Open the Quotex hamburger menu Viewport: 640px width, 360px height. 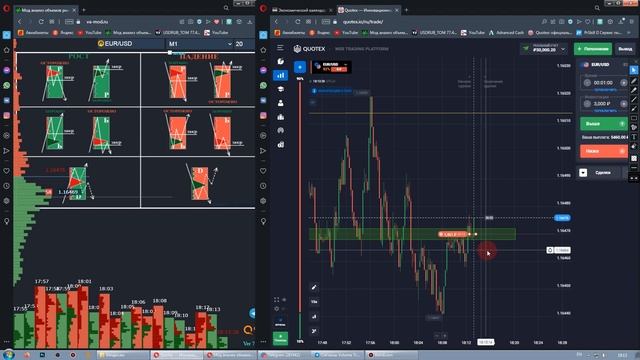280,48
